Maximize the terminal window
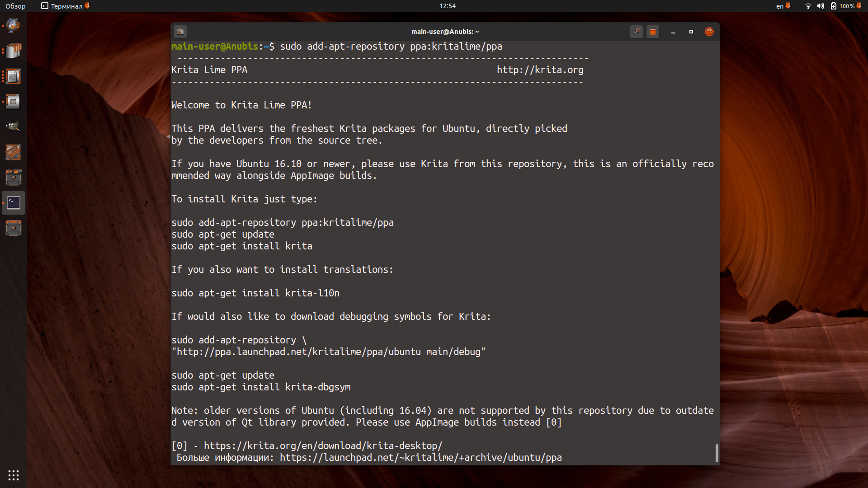The height and width of the screenshot is (488, 868). (691, 32)
